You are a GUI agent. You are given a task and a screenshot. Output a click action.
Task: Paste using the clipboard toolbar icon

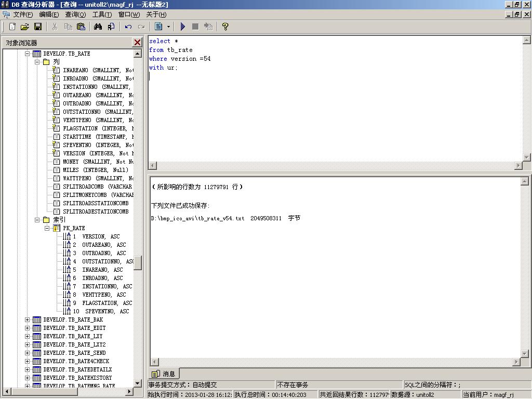[81, 26]
